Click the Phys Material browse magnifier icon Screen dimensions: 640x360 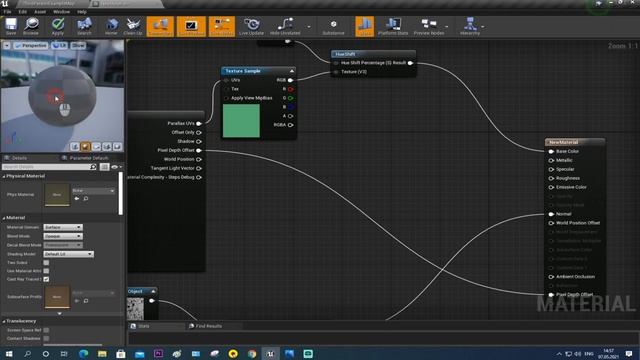point(86,199)
